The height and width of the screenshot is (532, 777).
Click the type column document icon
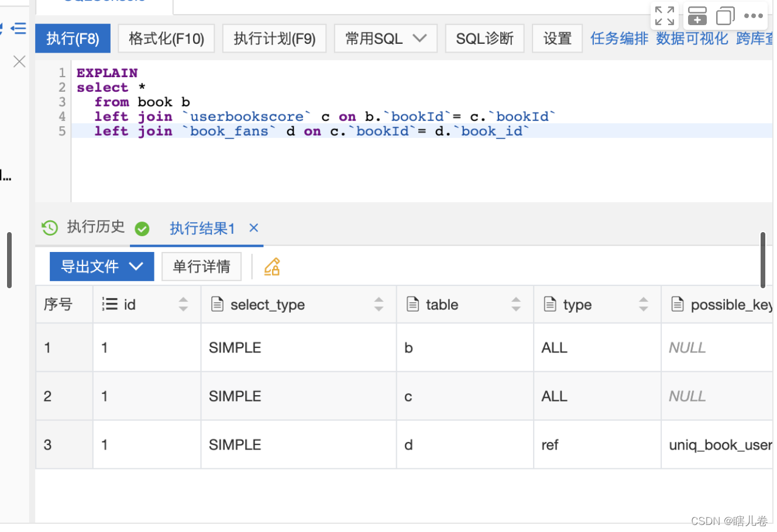coord(550,304)
